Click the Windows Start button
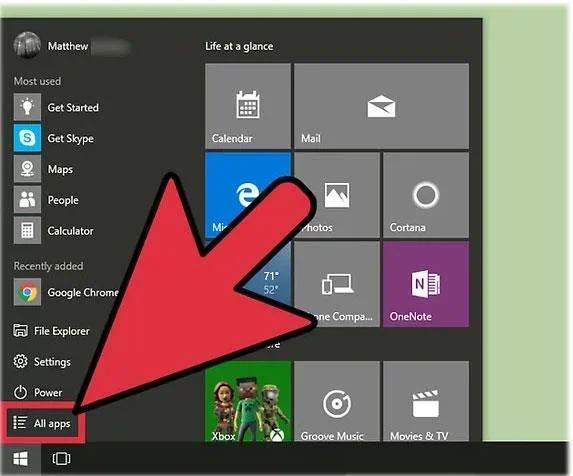 point(20,459)
